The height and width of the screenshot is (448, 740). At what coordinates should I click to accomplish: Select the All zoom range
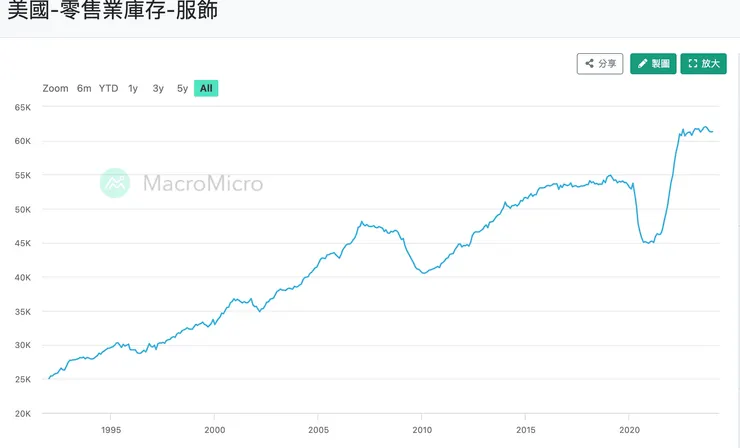[x=206, y=88]
